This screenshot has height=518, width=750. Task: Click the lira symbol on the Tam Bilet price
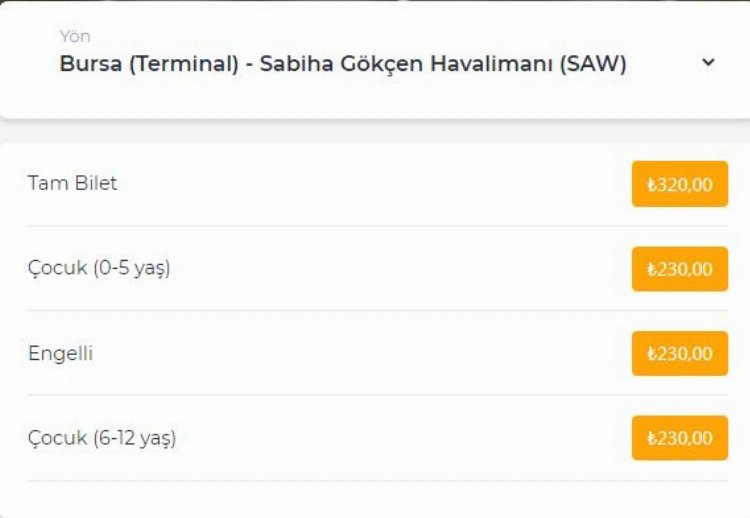pyautogui.click(x=651, y=185)
